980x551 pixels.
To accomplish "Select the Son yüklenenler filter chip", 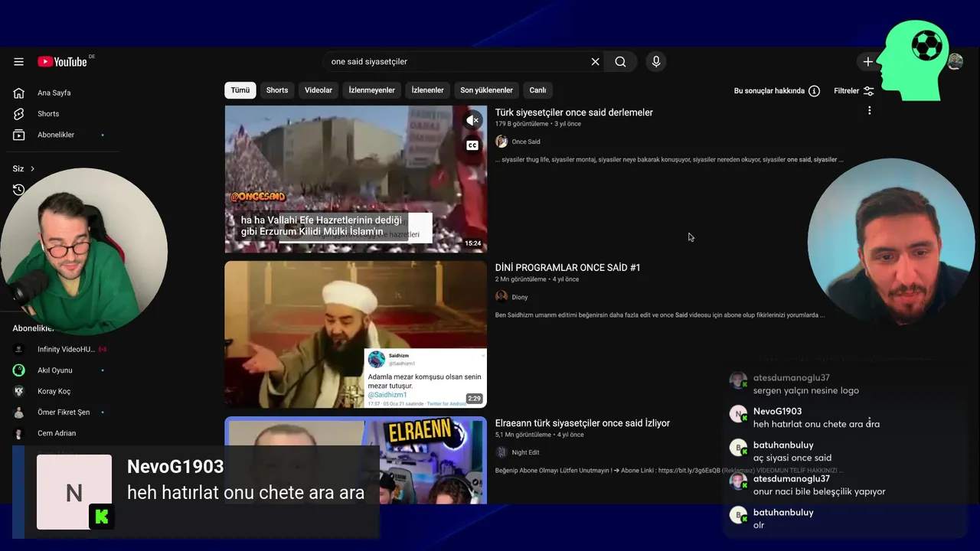I will pyautogui.click(x=487, y=90).
